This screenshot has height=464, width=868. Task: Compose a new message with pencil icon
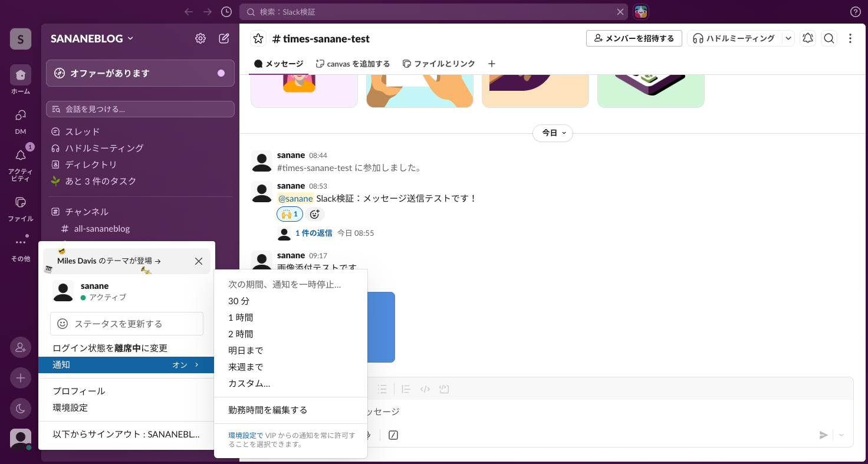(224, 38)
